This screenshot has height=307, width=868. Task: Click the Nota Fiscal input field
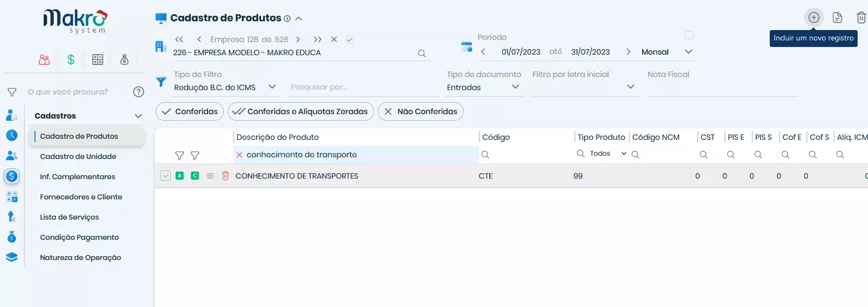click(722, 87)
